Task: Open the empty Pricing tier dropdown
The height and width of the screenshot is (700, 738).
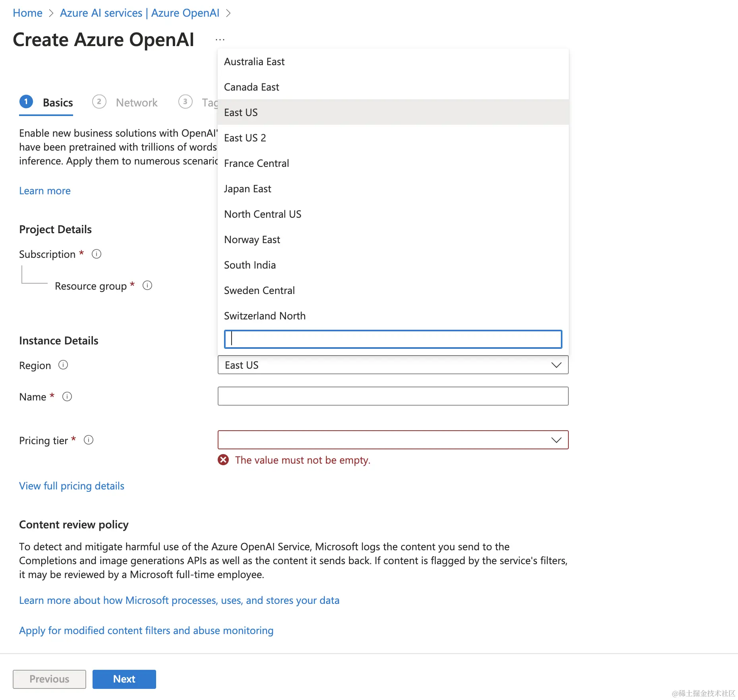Action: pyautogui.click(x=393, y=440)
